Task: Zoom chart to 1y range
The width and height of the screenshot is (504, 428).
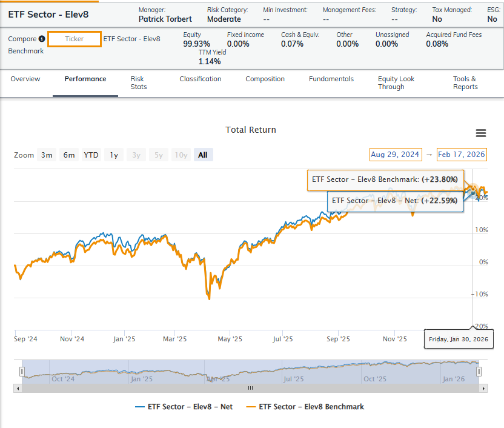Action: 114,155
